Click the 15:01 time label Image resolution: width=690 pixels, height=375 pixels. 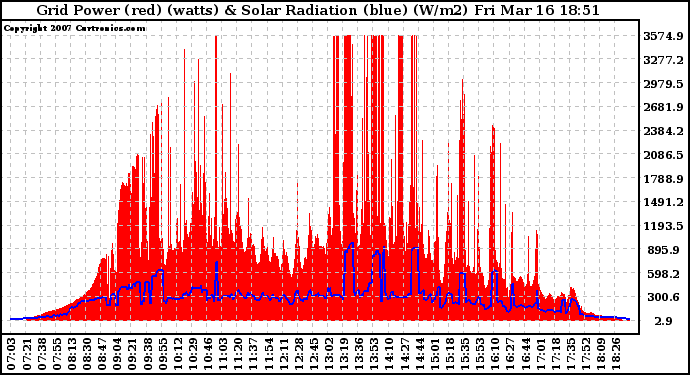click(x=435, y=354)
